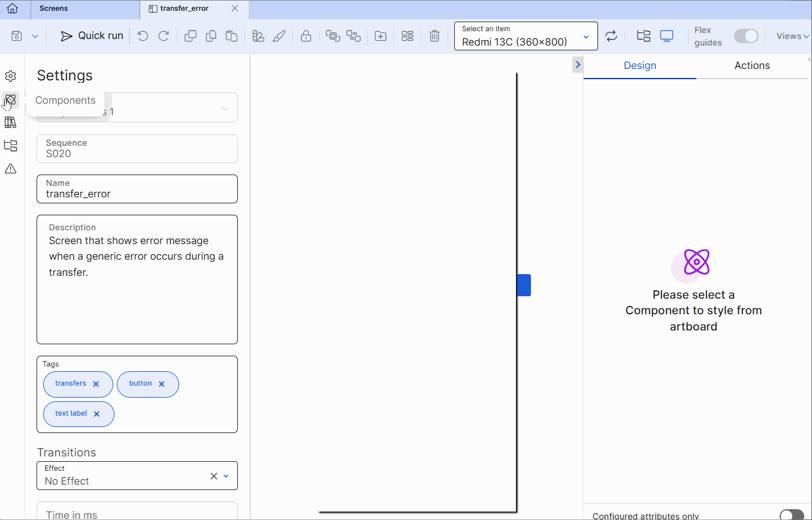812x520 pixels.
Task: Expand the Effect dropdown under Transitions
Action: pos(226,476)
